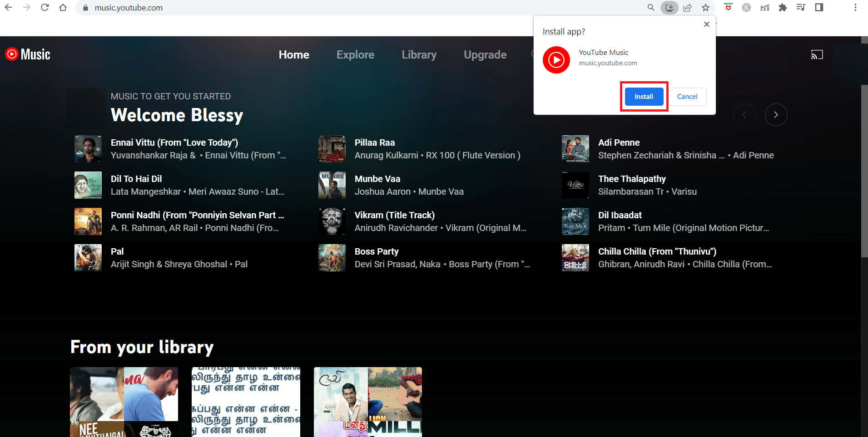Play Chilla Chilla from its thumbnail
Image resolution: width=868 pixels, height=437 pixels.
click(x=575, y=258)
